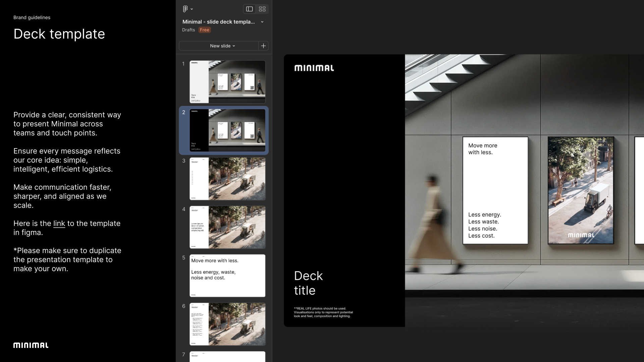Click the REAL LIFE photos disclaimer text
644x362 pixels.
coord(323,312)
